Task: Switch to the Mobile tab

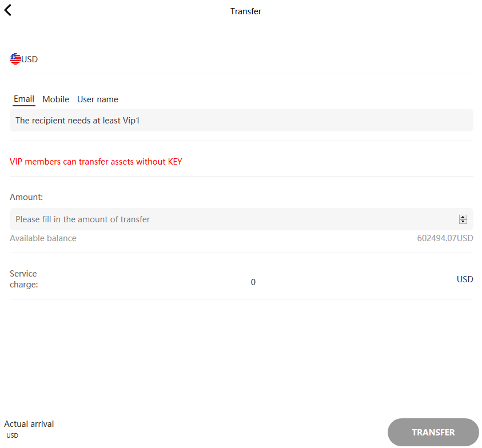Action: (x=55, y=99)
